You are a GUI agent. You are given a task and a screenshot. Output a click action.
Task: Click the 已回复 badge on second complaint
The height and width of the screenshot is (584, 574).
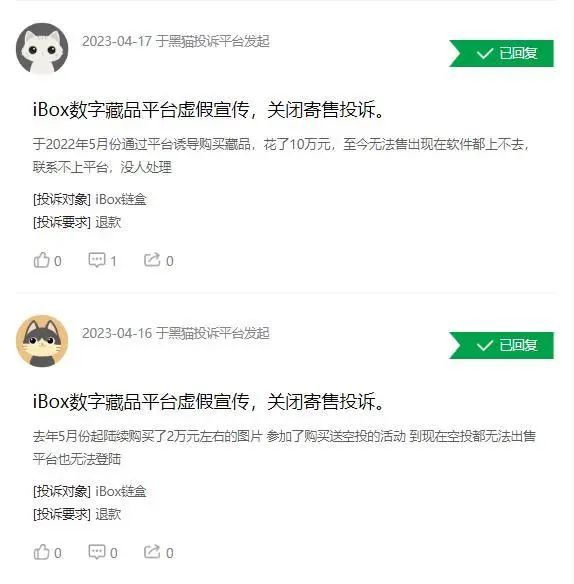501,345
